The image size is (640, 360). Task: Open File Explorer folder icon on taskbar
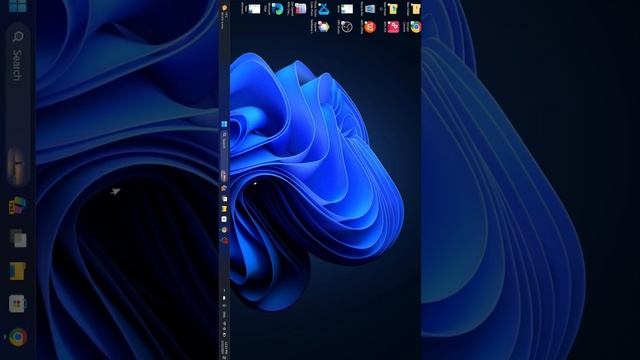coord(224,209)
